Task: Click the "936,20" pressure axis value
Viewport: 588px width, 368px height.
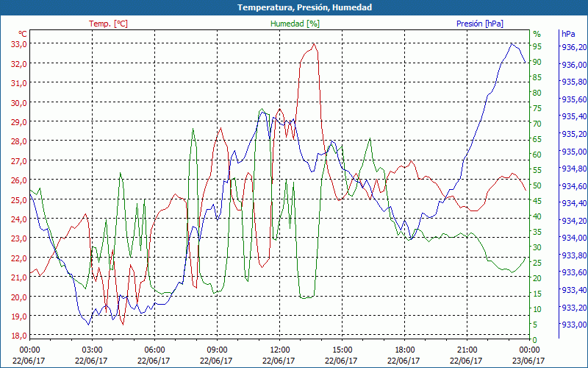Action: [x=574, y=47]
